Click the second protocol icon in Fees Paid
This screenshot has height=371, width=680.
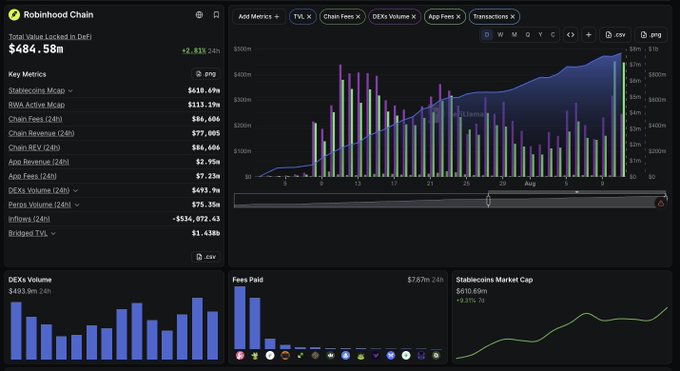[255, 355]
